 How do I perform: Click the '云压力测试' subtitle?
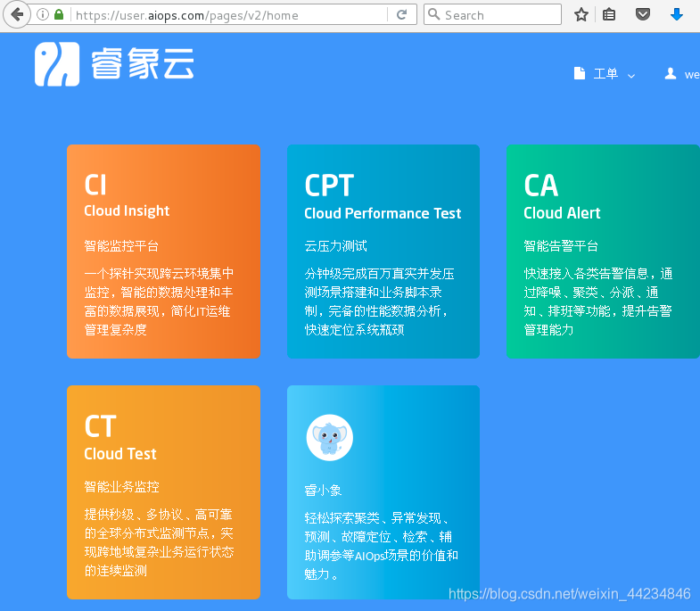[335, 245]
